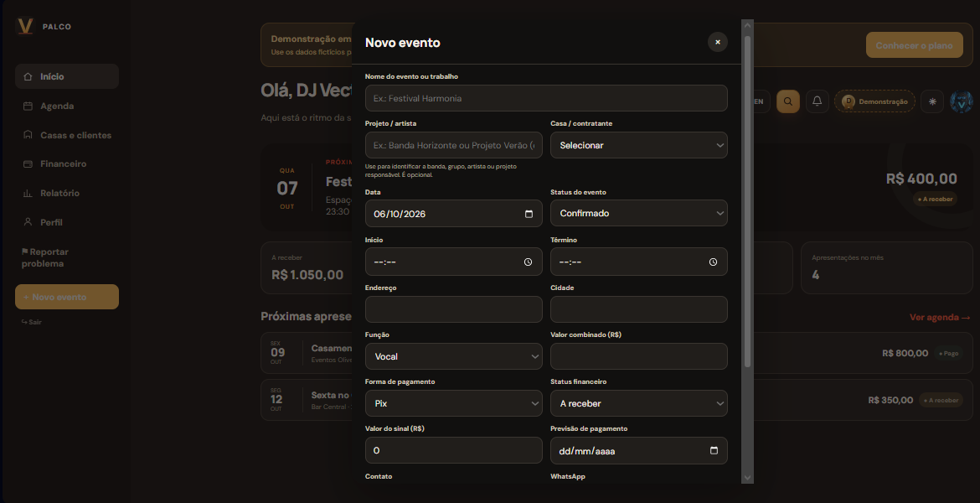Screen dimensions: 980x503
Task: Click the Apresentações no mês card
Action: point(886,267)
